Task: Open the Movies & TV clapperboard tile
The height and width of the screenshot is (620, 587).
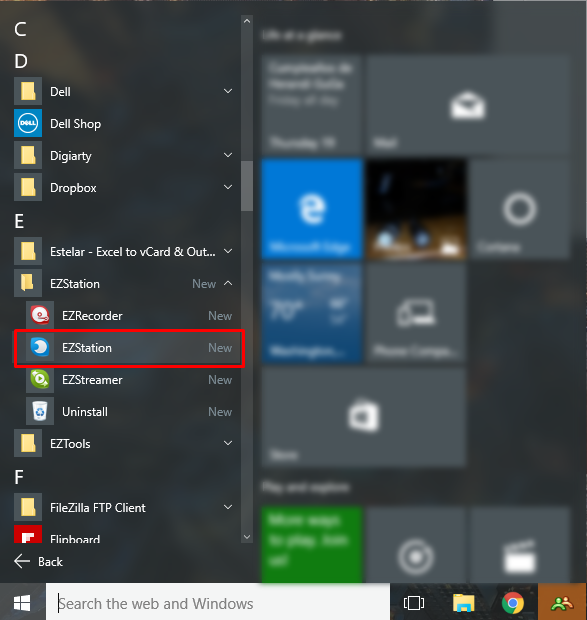Action: [x=520, y=546]
